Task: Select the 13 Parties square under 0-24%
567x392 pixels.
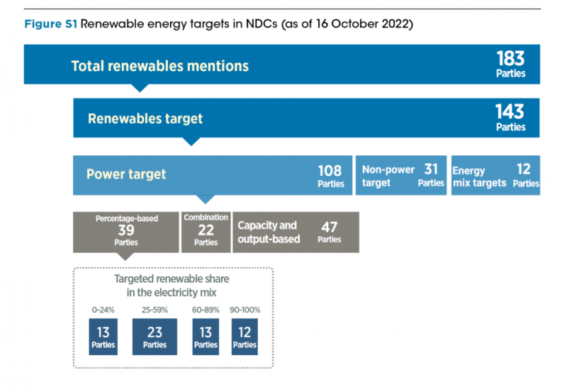Action: coord(103,336)
